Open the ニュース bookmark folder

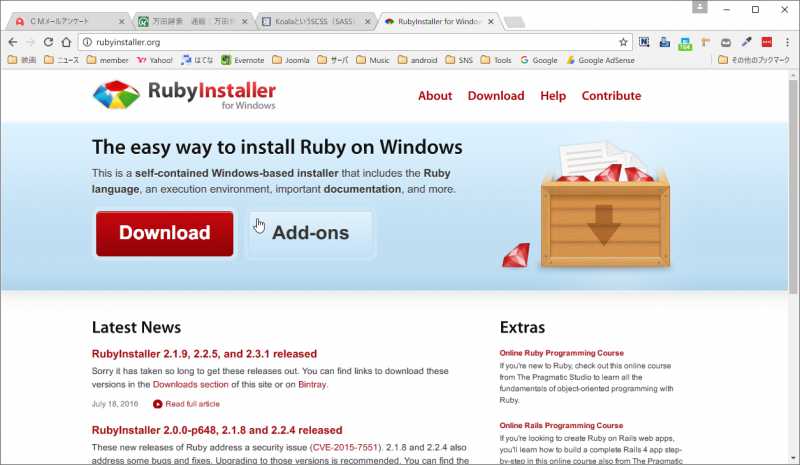tap(61, 60)
